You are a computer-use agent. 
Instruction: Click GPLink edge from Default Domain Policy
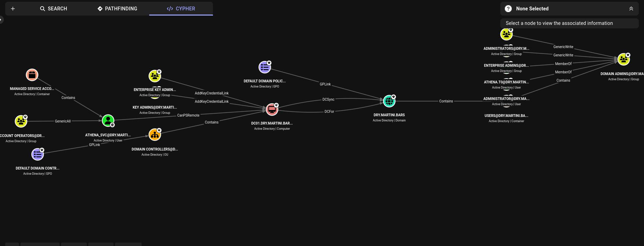325,84
